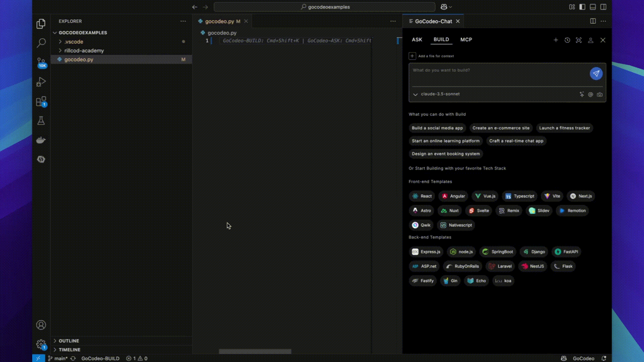Screen dimensions: 644x362
Task: Select the GoCodeo-Chat editor tab
Action: (x=433, y=21)
